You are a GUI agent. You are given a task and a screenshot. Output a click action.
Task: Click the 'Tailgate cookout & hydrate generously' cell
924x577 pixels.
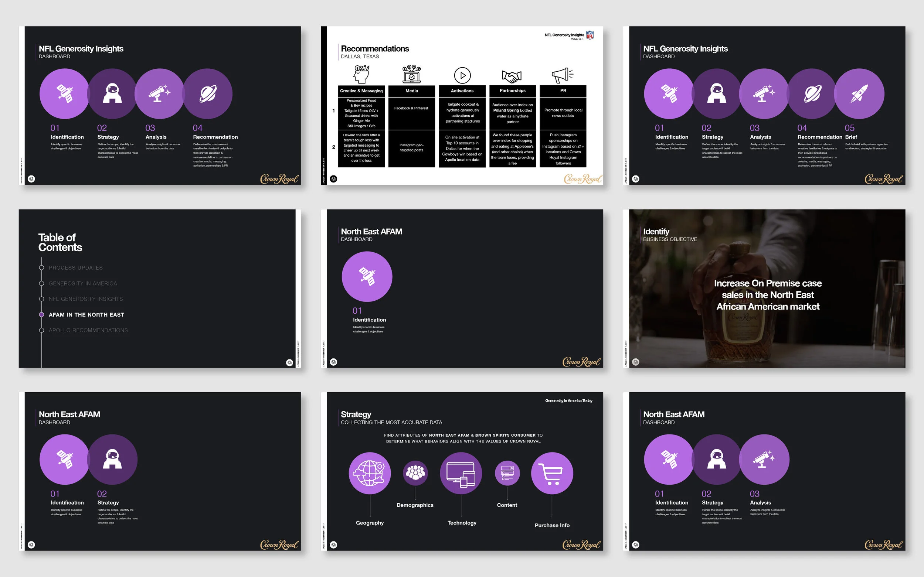462,113
